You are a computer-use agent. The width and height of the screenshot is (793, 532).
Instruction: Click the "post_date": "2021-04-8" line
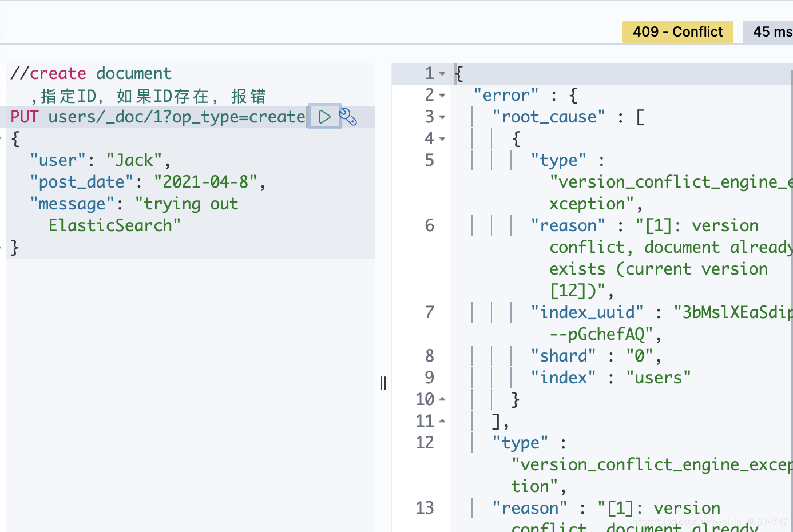point(148,182)
